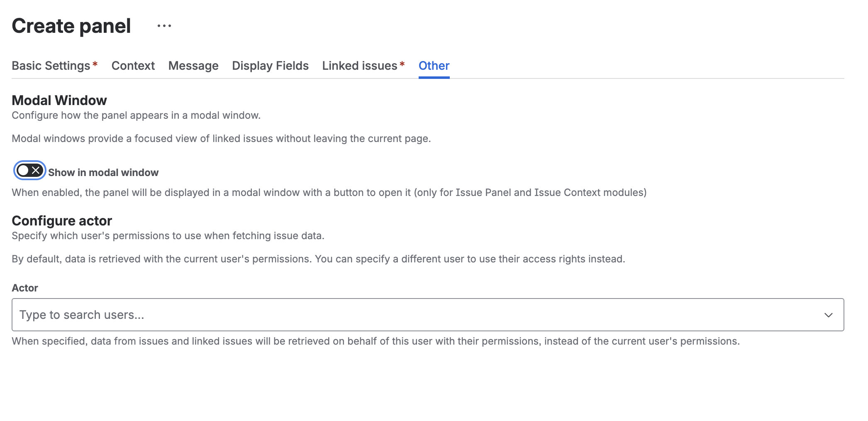Open the Context tab
This screenshot has height=421, width=868.
[x=133, y=66]
